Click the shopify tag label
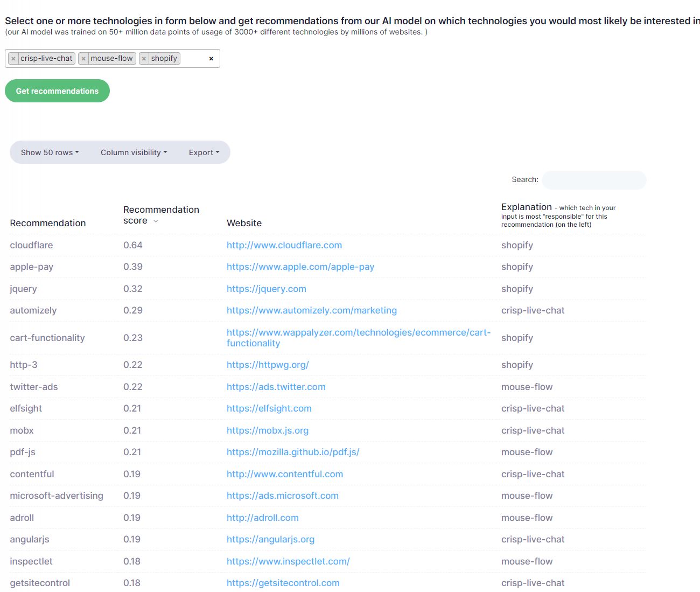The width and height of the screenshot is (700, 592). (164, 59)
